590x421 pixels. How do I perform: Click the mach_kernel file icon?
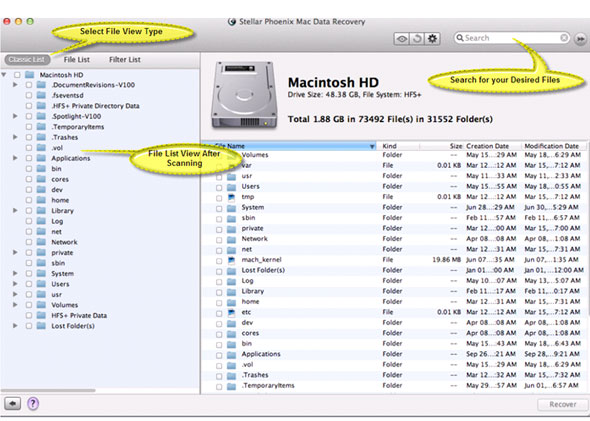(x=231, y=260)
